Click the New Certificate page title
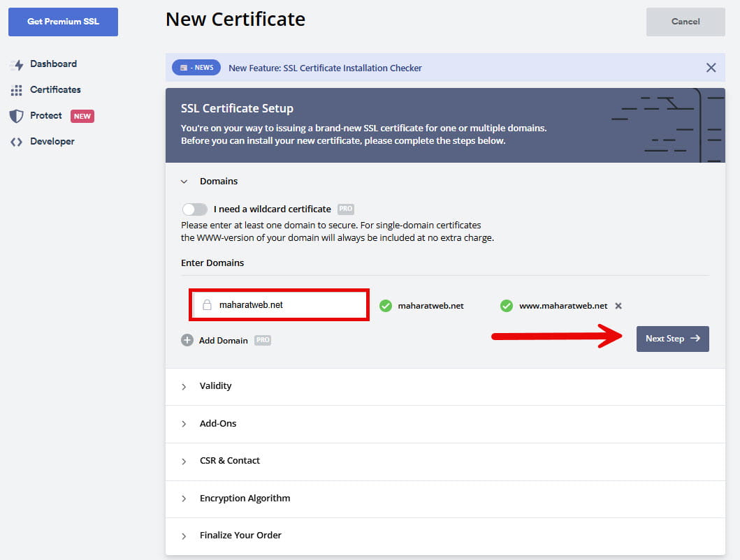Screen dimensions: 740x560 [x=235, y=20]
